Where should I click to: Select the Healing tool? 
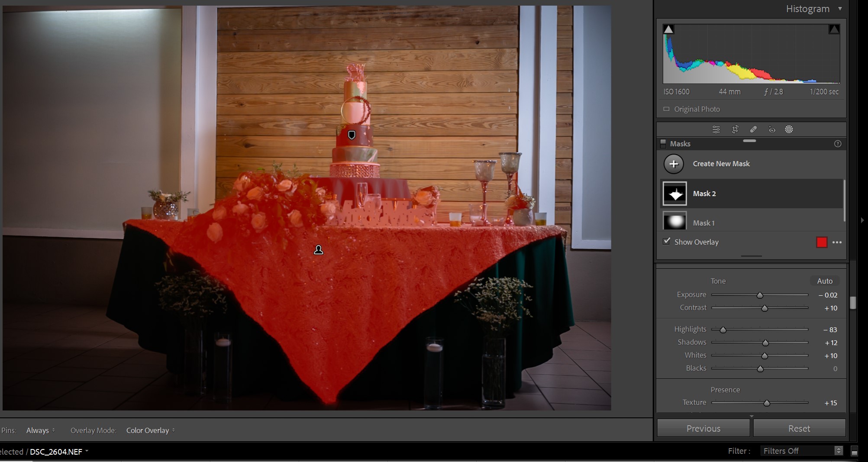(x=753, y=129)
